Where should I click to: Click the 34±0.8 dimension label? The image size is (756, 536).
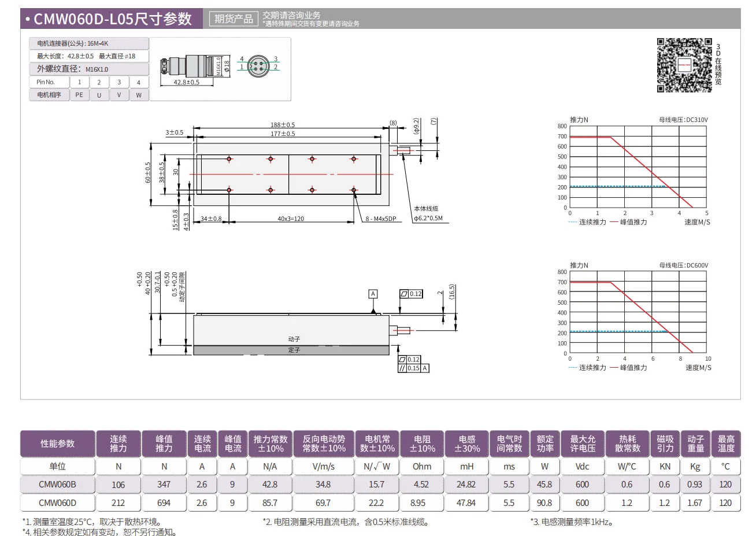(211, 219)
